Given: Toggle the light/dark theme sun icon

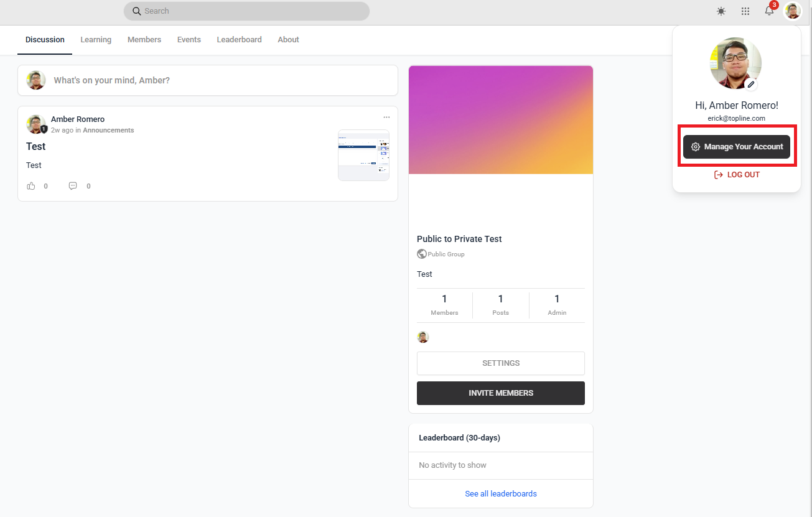Looking at the screenshot, I should point(721,11).
